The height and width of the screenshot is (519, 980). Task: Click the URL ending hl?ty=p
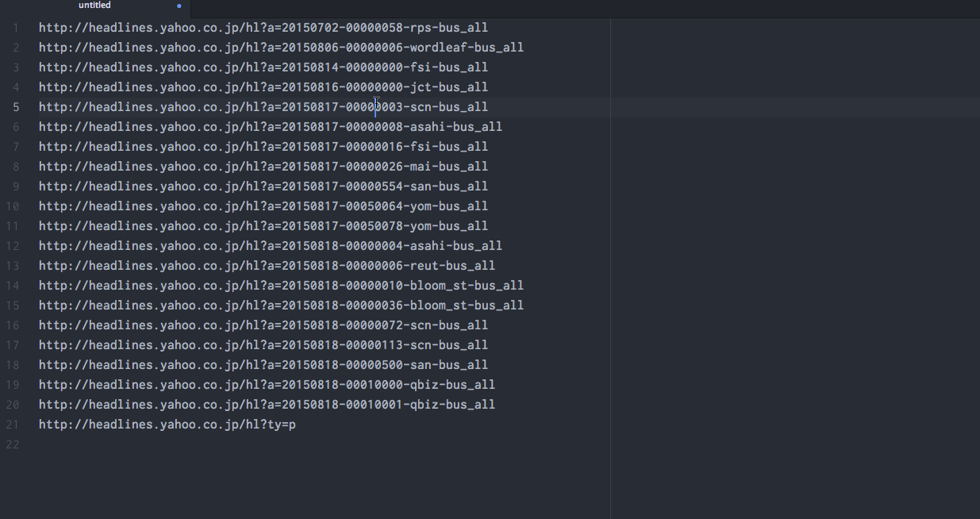(x=167, y=425)
